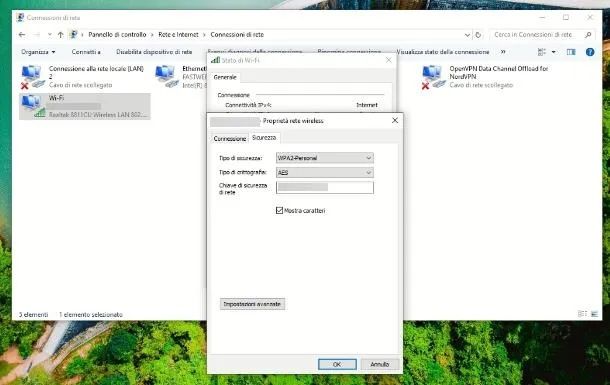610x385 pixels.
Task: Open recent locations dropdown arrow beside navigation
Action: (x=49, y=35)
